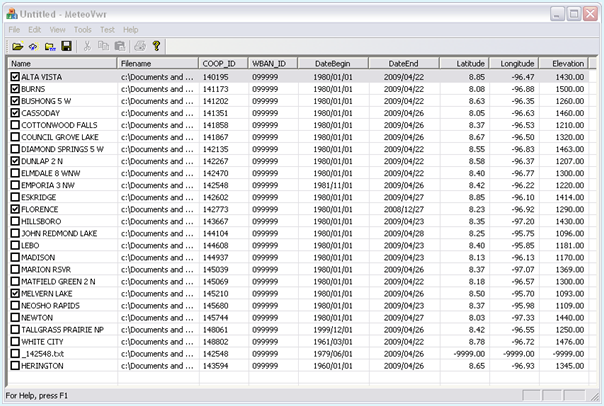Click the NEWTON station name
This screenshot has height=406, width=604.
(x=37, y=317)
